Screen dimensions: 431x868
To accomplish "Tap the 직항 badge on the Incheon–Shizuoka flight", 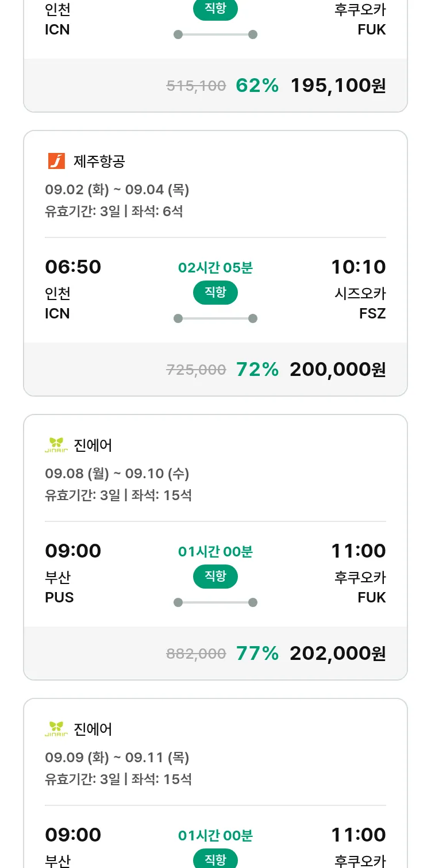I will 215,293.
